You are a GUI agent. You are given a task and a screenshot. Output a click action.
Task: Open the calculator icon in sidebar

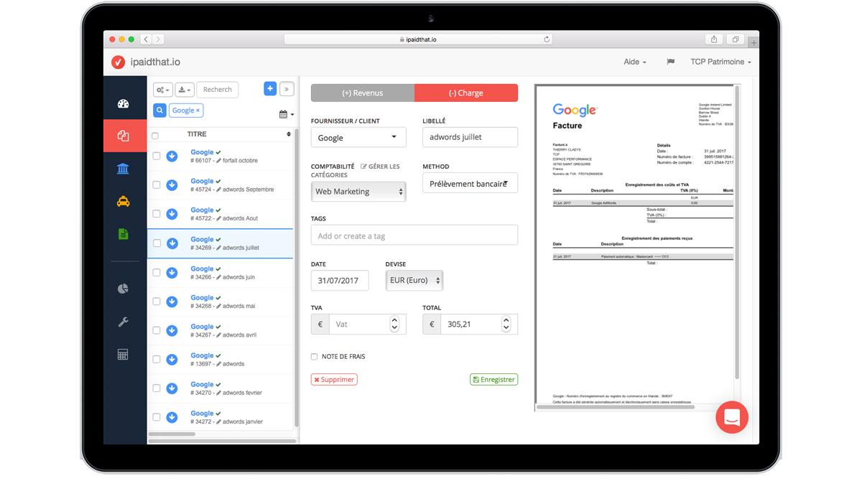click(x=124, y=355)
